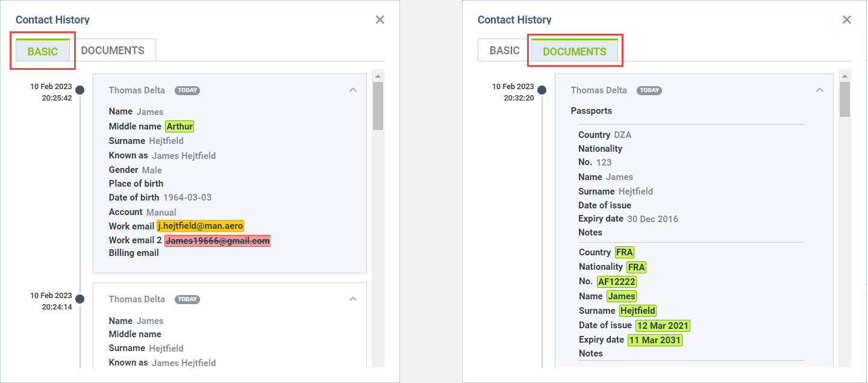Click highlighted date of issue 12 Mar 2021
Image resolution: width=868 pixels, height=383 pixels.
coord(663,326)
